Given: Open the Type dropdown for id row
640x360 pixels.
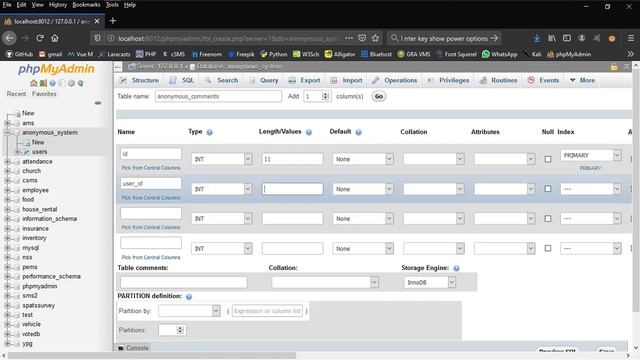Looking at the screenshot, I should tap(221, 159).
